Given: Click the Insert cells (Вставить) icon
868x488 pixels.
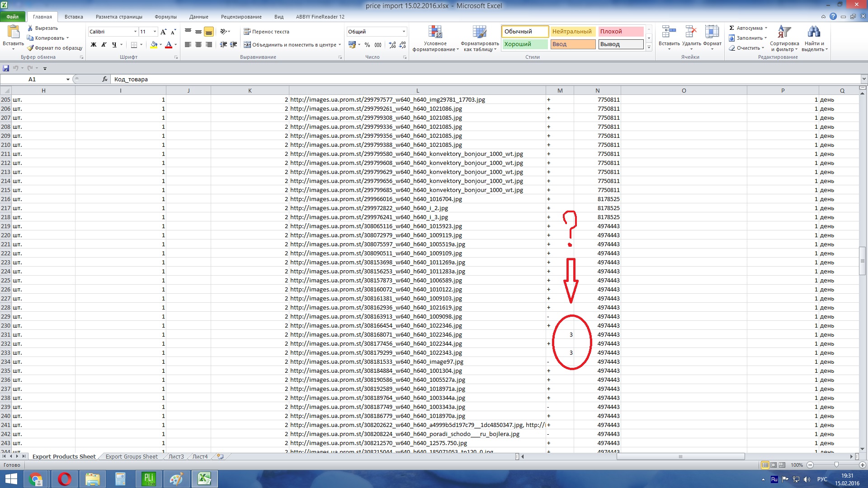Looking at the screenshot, I should tap(669, 32).
